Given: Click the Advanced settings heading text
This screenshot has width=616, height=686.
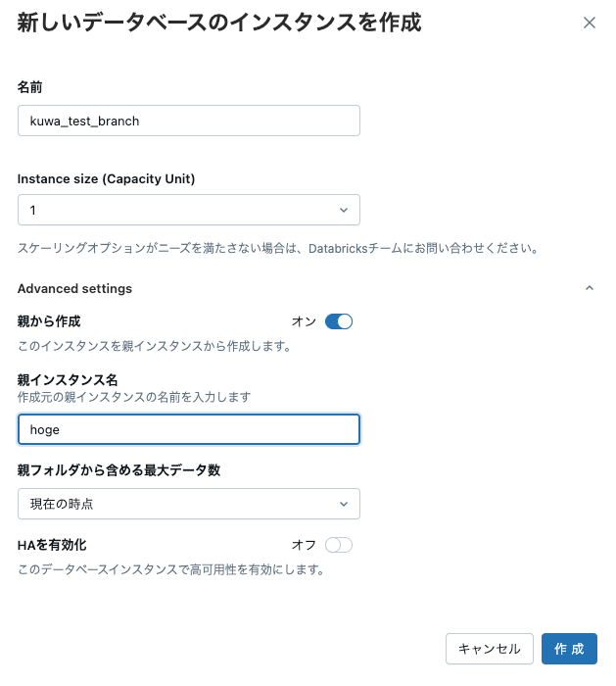Looking at the screenshot, I should coord(74,288).
